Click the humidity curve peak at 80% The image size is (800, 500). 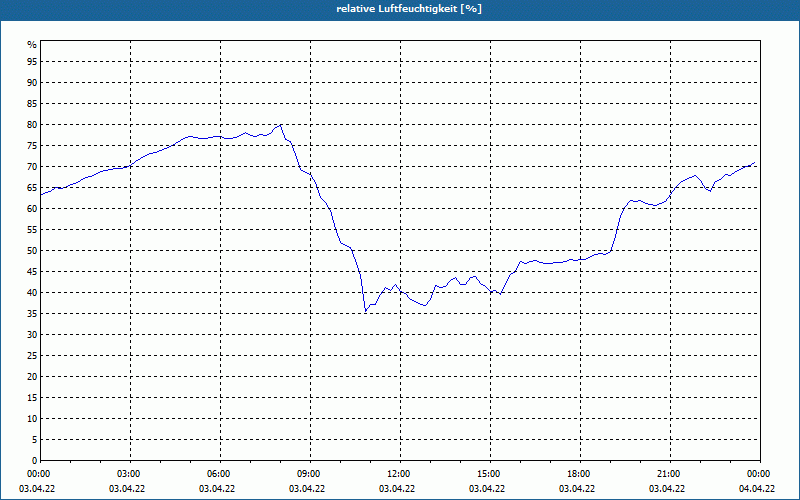pyautogui.click(x=281, y=124)
